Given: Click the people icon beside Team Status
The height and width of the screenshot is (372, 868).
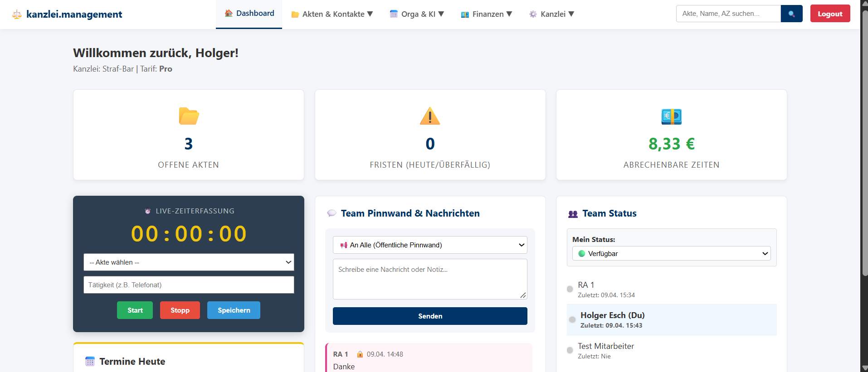Looking at the screenshot, I should 573,214.
